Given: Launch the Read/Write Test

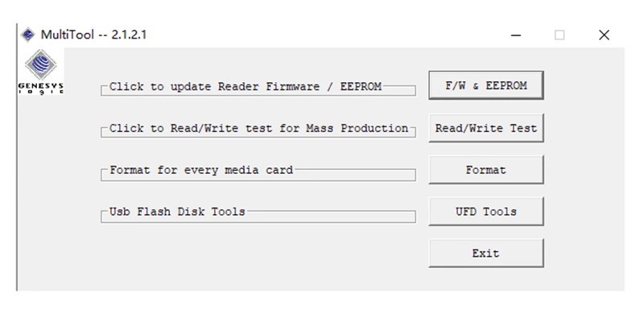Looking at the screenshot, I should click(x=485, y=128).
